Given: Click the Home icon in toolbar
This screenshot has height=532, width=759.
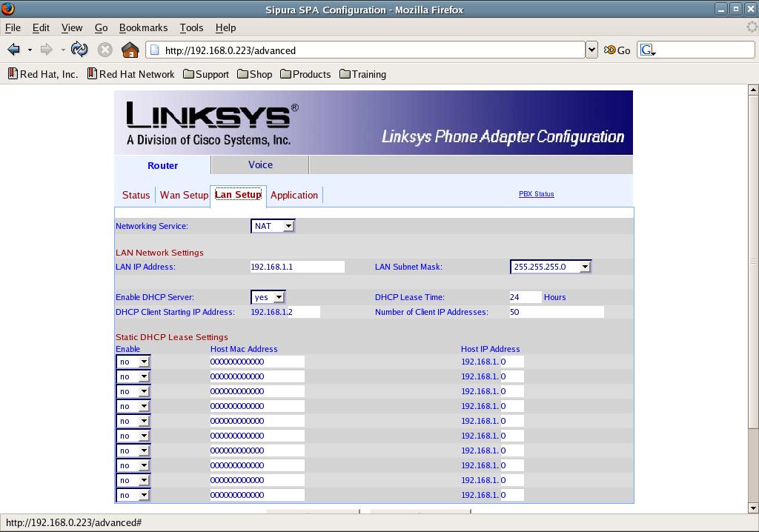Looking at the screenshot, I should pos(130,50).
